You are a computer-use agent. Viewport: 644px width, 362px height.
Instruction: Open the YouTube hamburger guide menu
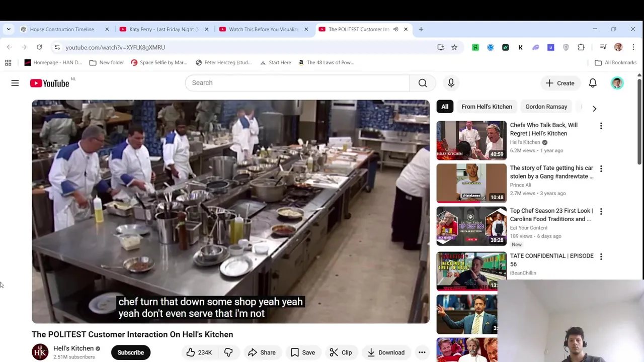(x=15, y=83)
